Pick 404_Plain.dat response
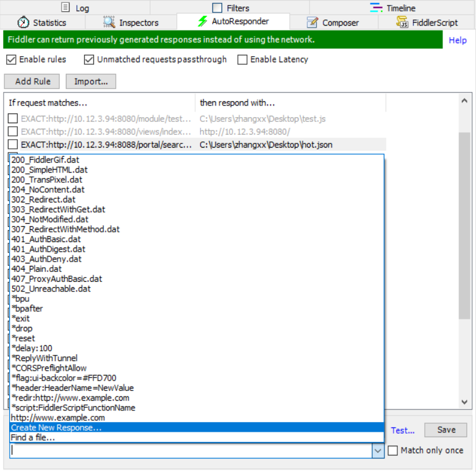Screen dimensions: 476x472 tap(197, 269)
